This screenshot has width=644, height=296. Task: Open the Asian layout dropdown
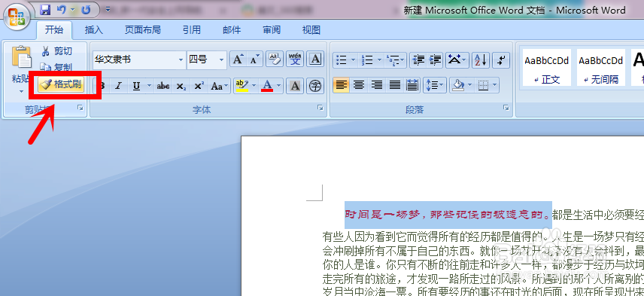point(457,60)
